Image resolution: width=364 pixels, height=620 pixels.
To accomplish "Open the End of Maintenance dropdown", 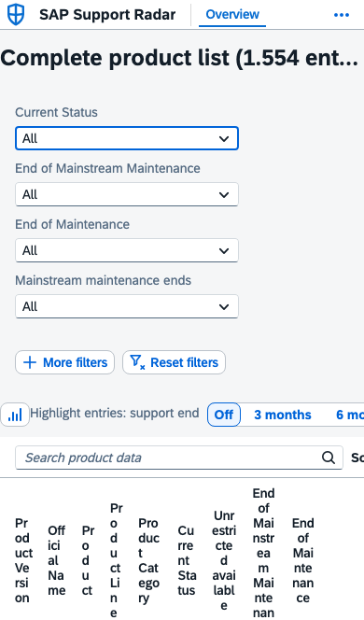I will coord(127,250).
